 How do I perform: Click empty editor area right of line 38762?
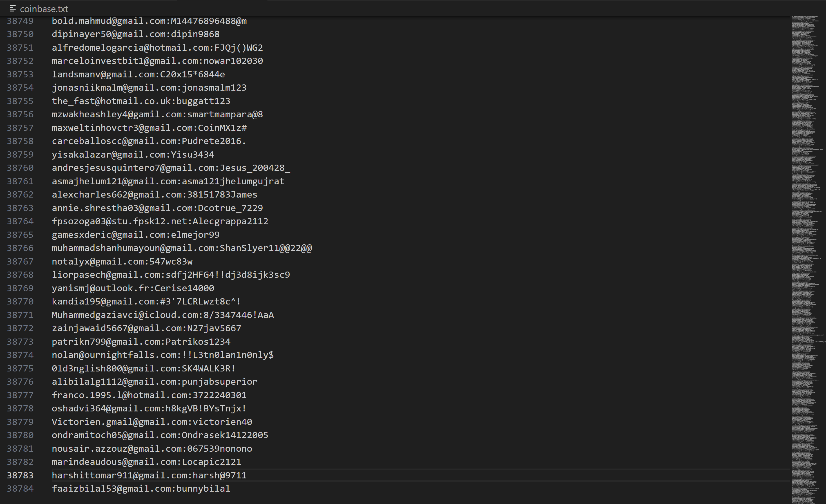(503, 194)
